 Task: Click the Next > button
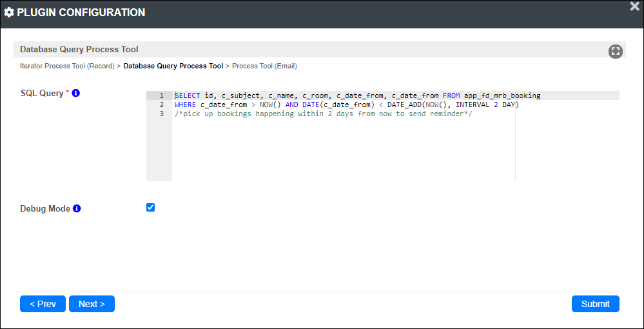[x=92, y=304]
